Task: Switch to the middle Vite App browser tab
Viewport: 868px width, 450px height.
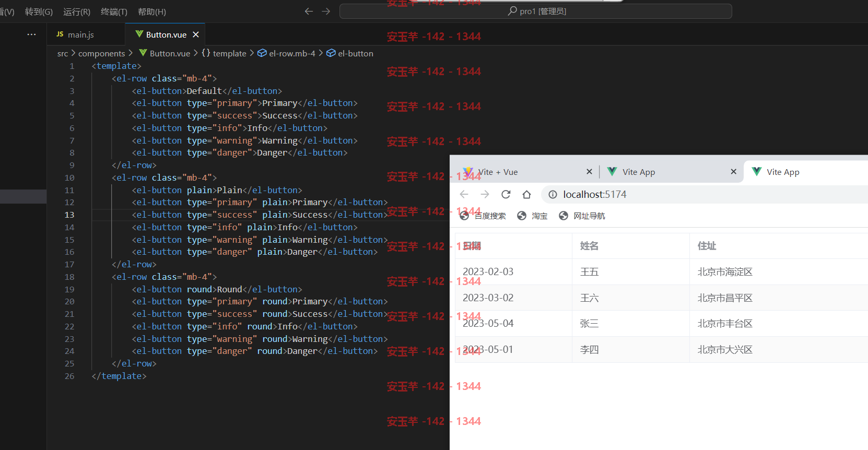Action: (x=671, y=172)
